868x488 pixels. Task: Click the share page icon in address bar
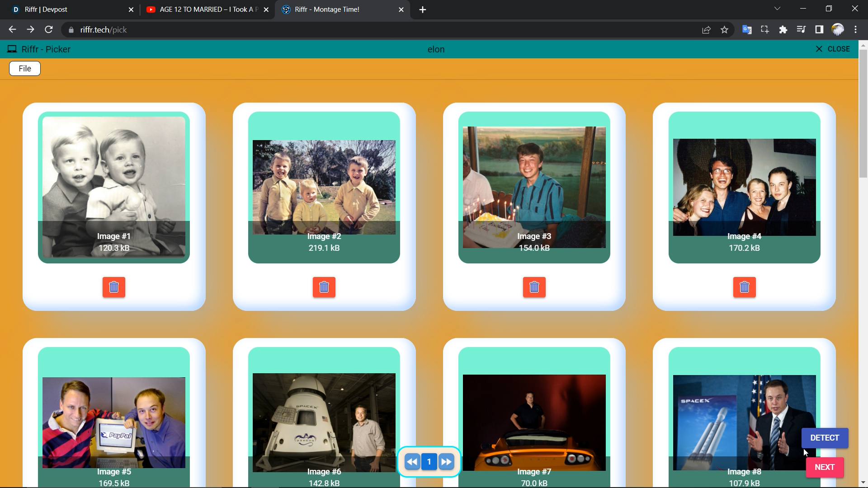click(x=706, y=30)
